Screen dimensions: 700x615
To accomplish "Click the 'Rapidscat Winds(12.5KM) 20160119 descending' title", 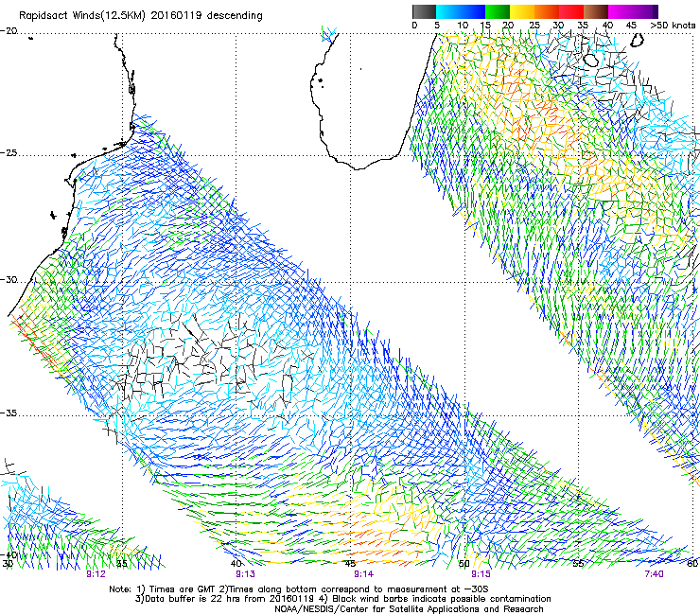I will tap(141, 16).
